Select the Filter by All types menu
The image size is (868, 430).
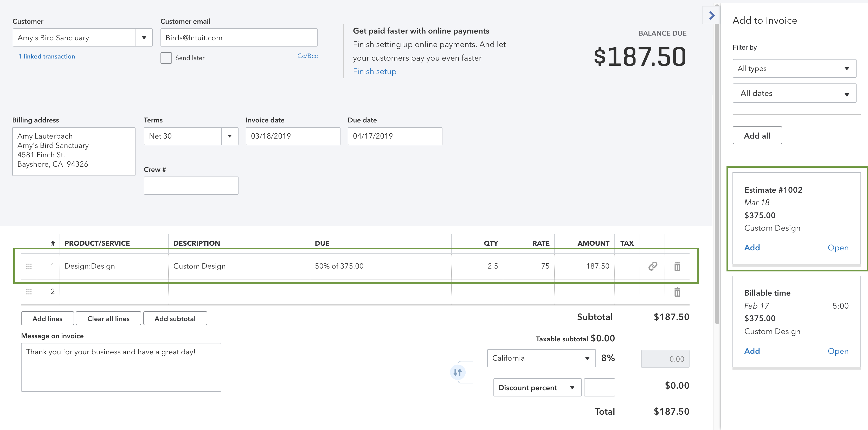(795, 69)
